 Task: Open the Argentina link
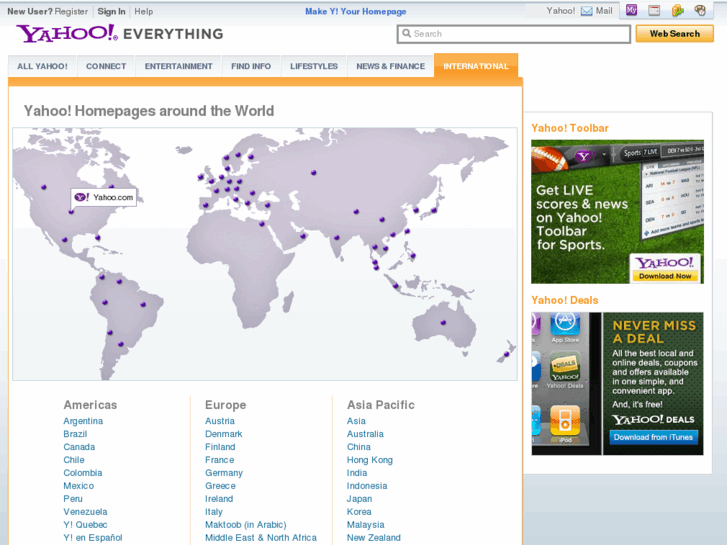tap(83, 421)
